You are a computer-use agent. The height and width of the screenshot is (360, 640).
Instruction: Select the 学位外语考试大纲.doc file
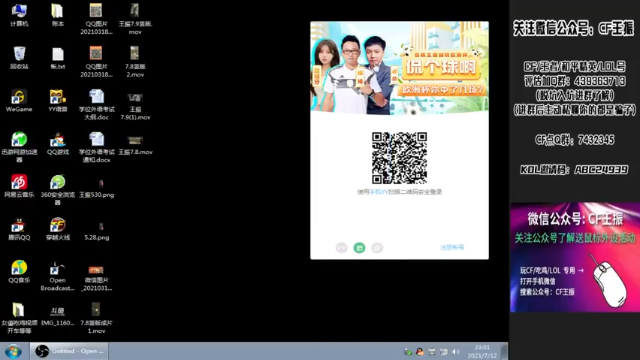96,104
